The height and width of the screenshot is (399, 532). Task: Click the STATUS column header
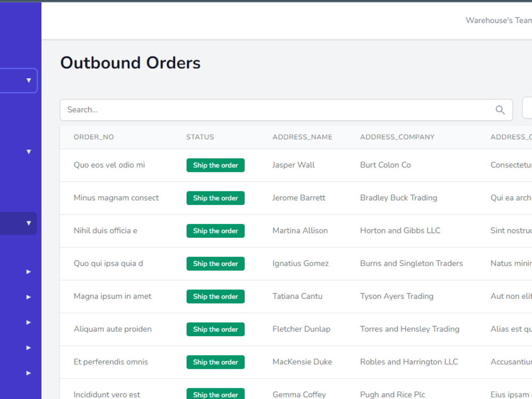[x=200, y=137]
